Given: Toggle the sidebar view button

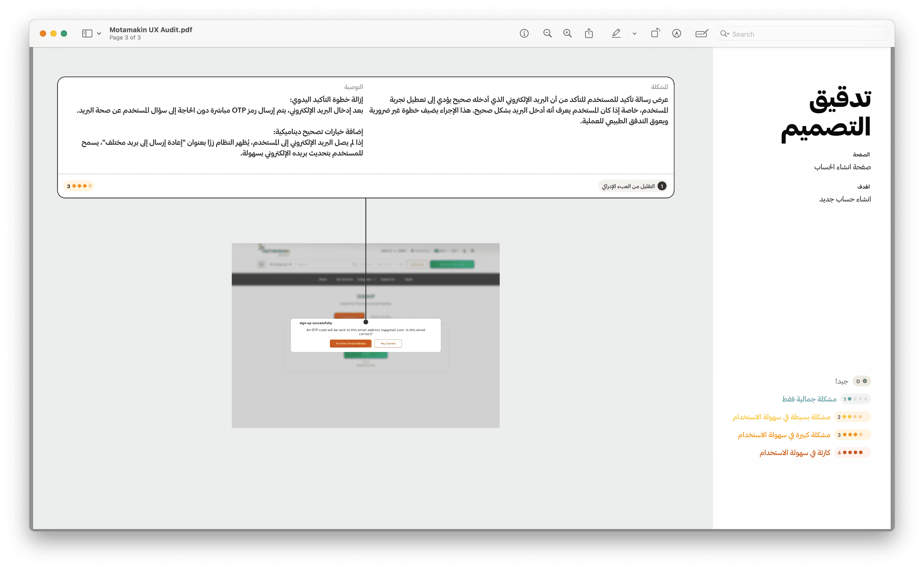Looking at the screenshot, I should pyautogui.click(x=87, y=33).
